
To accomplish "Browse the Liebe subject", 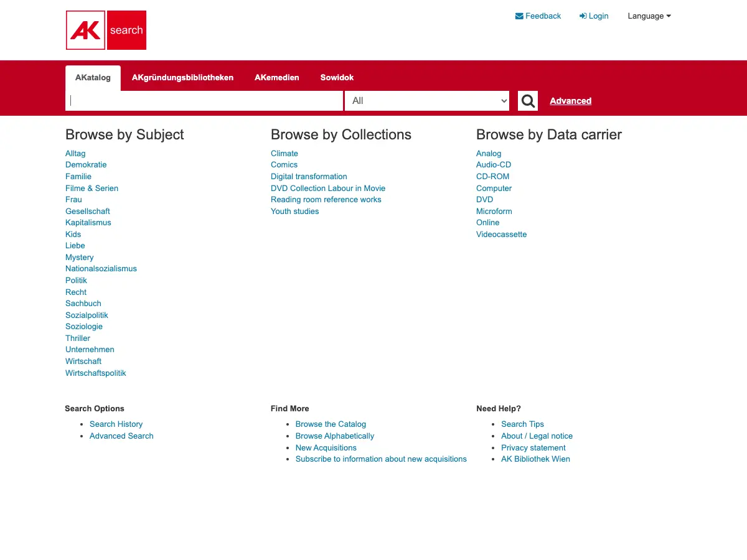I will coord(75,246).
